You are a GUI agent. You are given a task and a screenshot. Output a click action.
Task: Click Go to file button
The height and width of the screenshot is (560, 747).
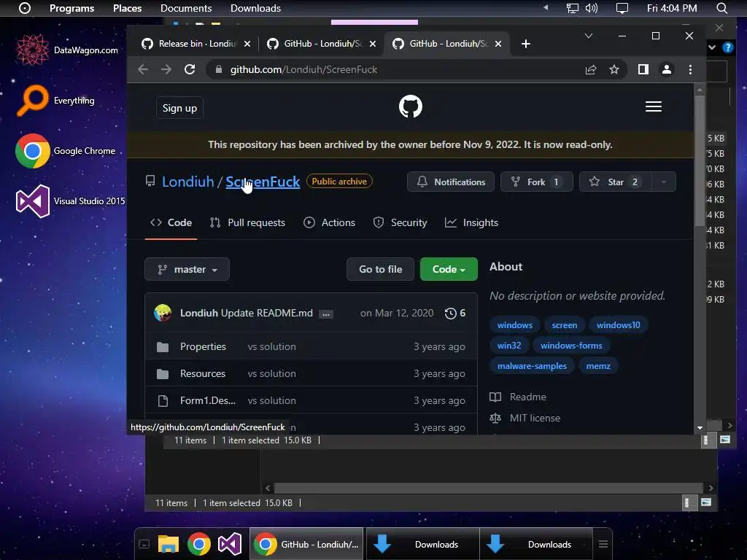click(x=380, y=269)
